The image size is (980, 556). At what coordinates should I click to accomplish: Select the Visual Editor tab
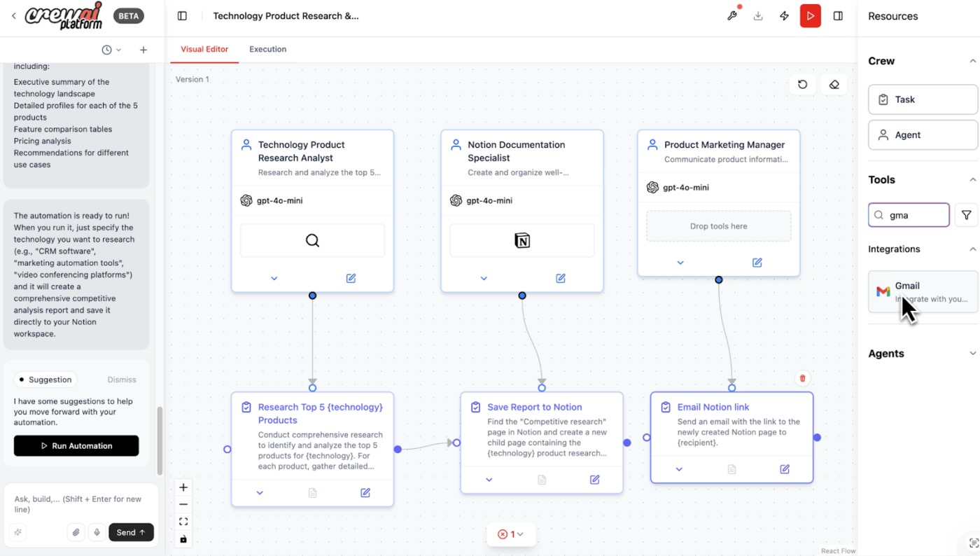(204, 50)
